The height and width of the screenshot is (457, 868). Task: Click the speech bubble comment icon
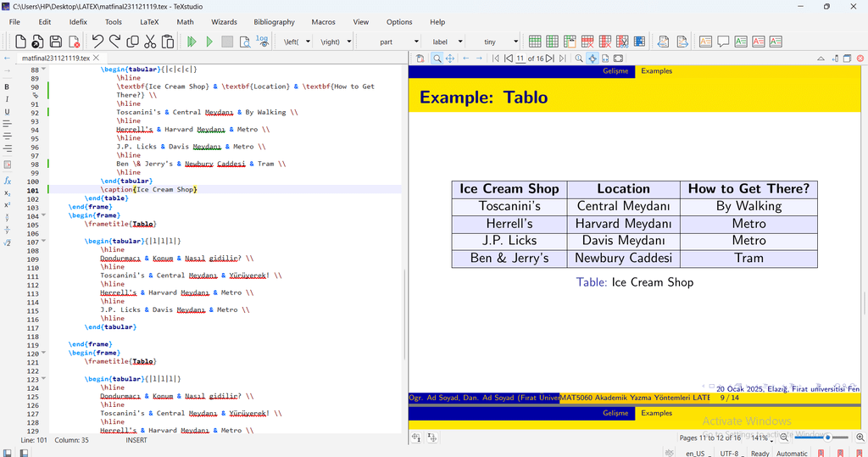pyautogui.click(x=723, y=42)
